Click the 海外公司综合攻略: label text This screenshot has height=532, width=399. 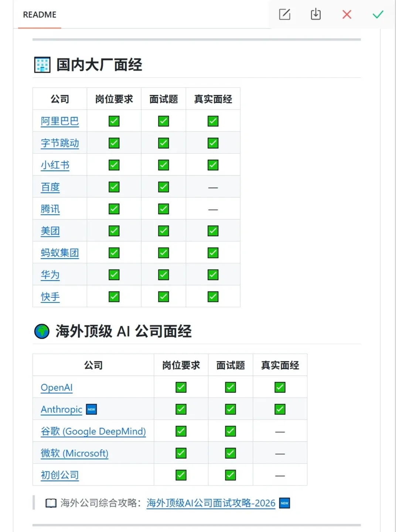(x=101, y=503)
